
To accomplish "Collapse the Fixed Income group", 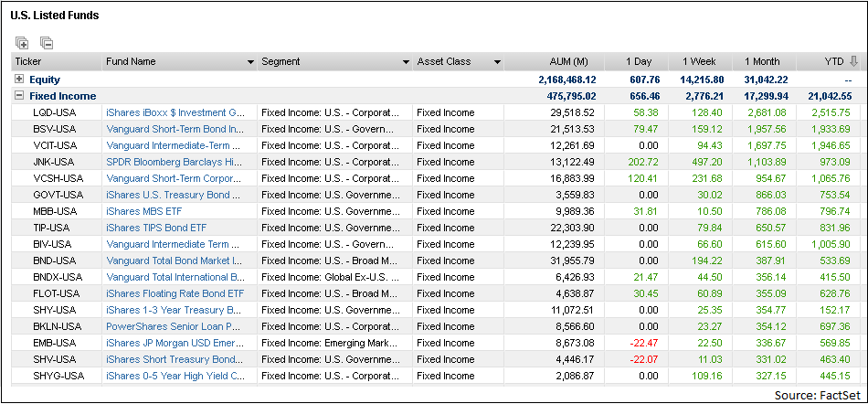I will click(19, 96).
